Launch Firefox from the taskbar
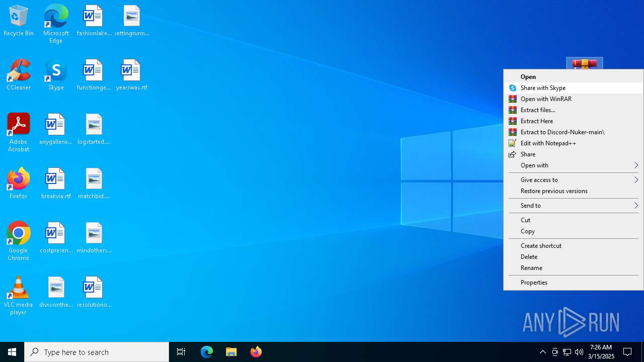 (256, 352)
